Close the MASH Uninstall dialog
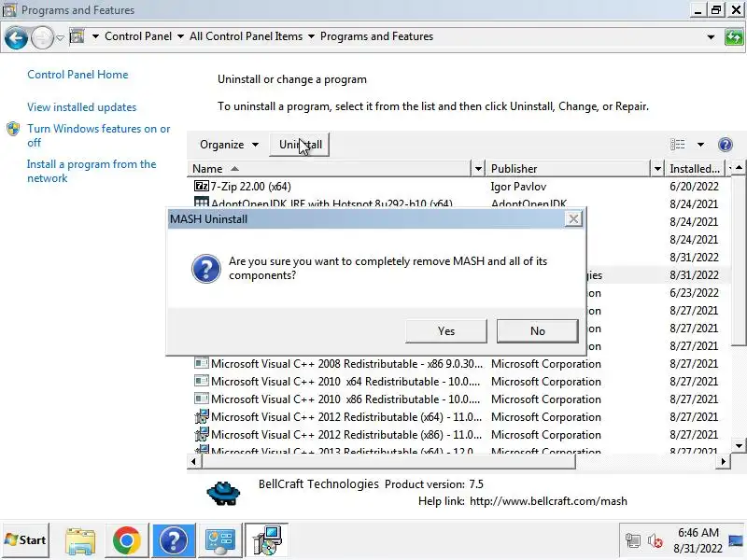 coord(573,219)
